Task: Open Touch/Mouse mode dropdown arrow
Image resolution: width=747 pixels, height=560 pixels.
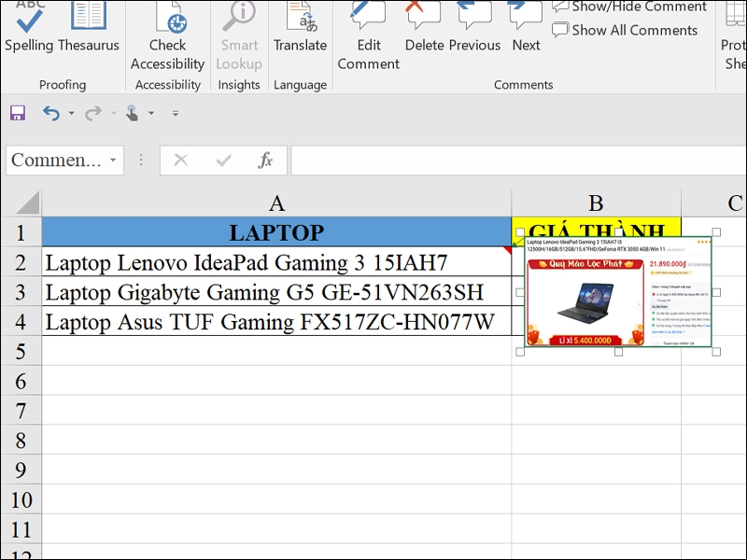Action: (x=151, y=113)
